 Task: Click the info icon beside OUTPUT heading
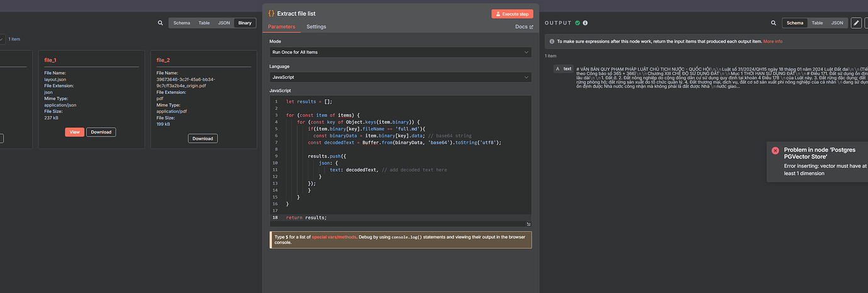[585, 23]
